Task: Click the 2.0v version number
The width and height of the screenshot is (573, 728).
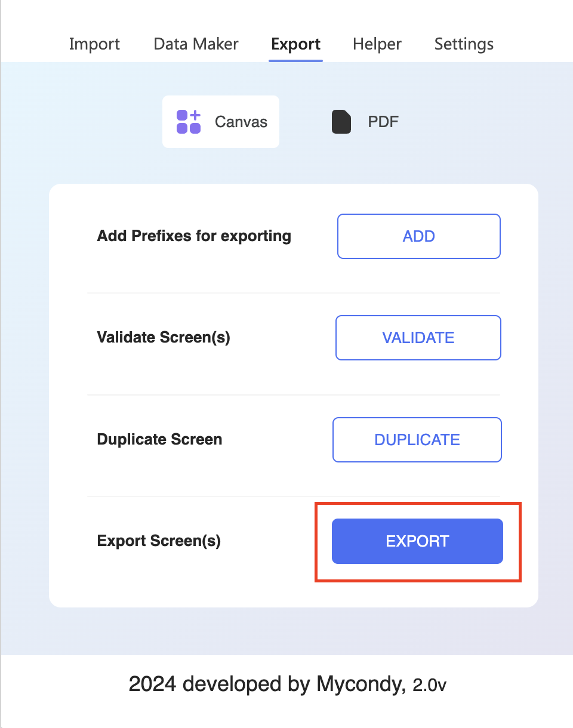Action: coord(429,686)
